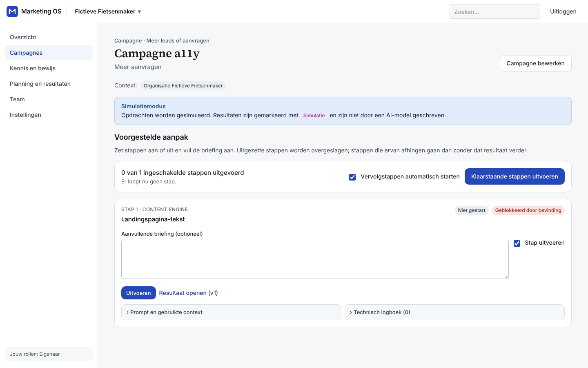This screenshot has width=588, height=368.
Task: Select Campagnes in the sidebar
Action: pyautogui.click(x=49, y=53)
